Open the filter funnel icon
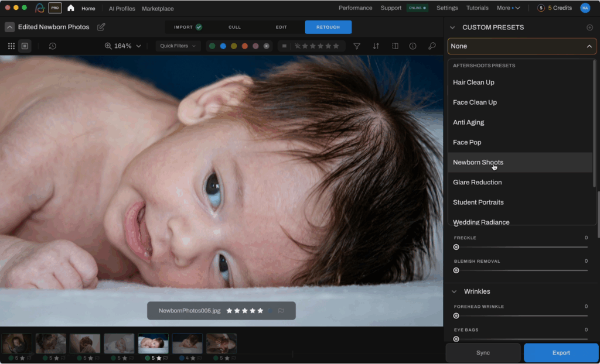This screenshot has height=364, width=600. (x=357, y=46)
